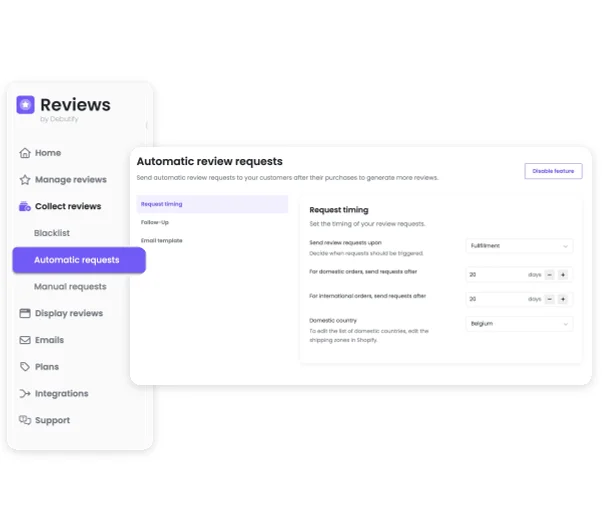Increase international orders days with plus
The width and height of the screenshot is (603, 521).
pos(563,299)
